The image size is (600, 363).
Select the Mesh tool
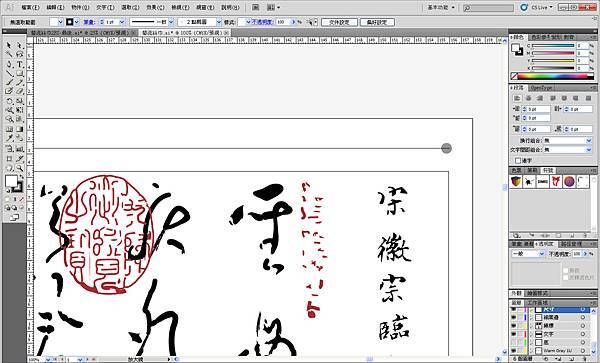click(x=9, y=129)
